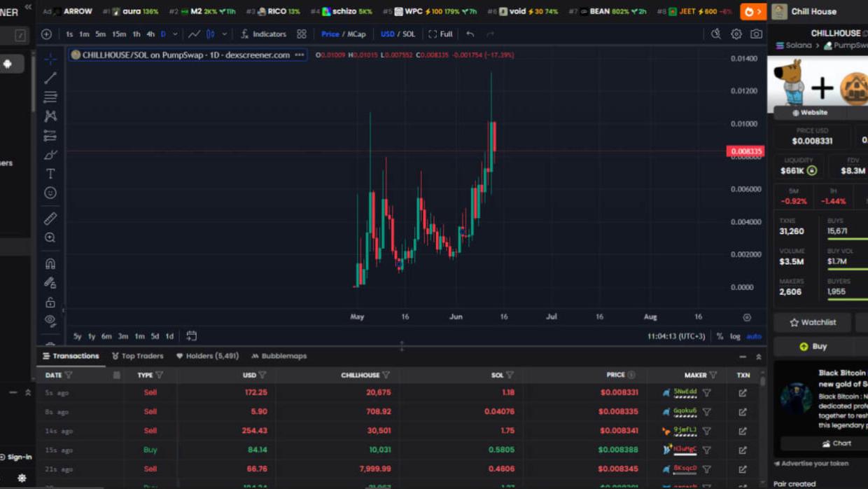Open chart in Full screen

coord(440,34)
